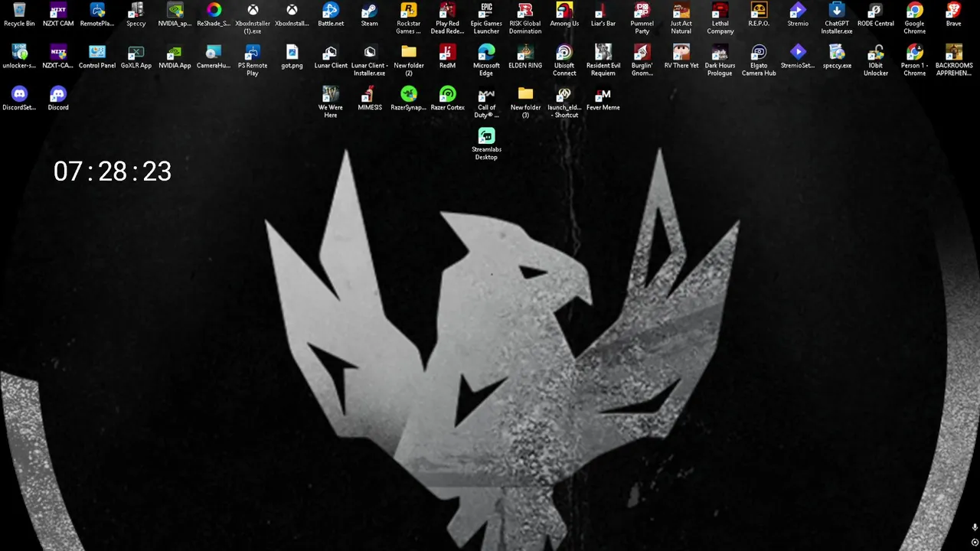Launch the Speccy shortcut

point(136,15)
